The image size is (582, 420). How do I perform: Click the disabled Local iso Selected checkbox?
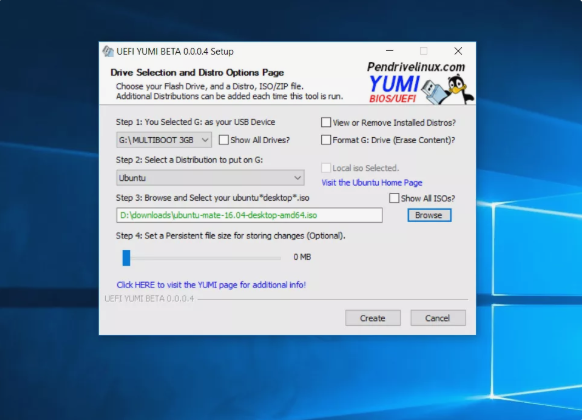[326, 168]
